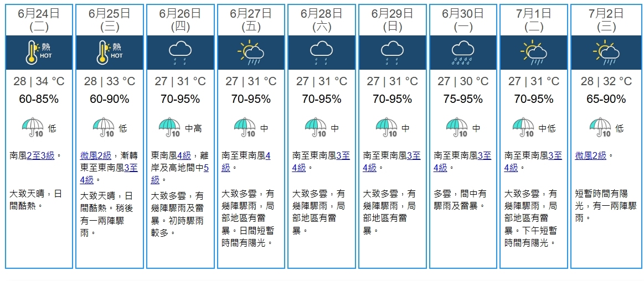644x281 pixels.
Task: Click the sunny showers icon for 6月27日
Action: coord(251,53)
